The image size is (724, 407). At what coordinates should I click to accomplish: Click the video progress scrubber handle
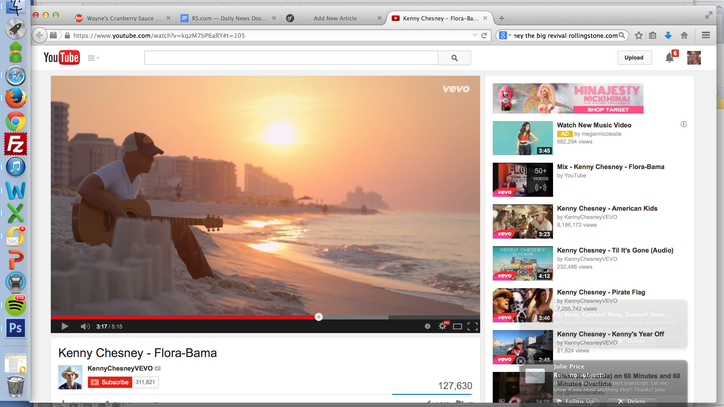point(319,317)
